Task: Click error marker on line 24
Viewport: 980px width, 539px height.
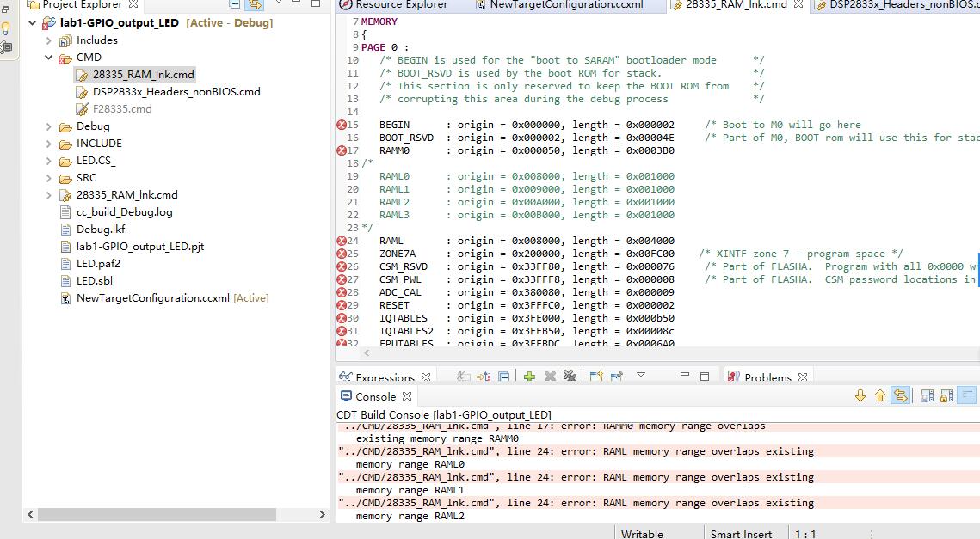Action: 342,241
